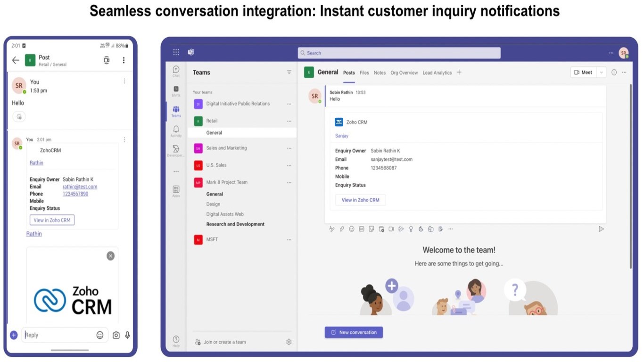This screenshot has height=362, width=644.
Task: Select General channel under Retail
Action: [242, 133]
